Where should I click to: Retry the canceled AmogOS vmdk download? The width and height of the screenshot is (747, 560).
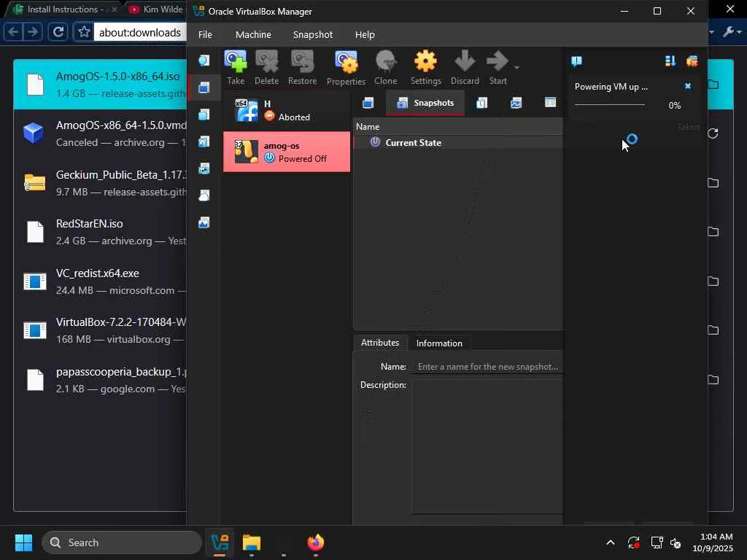point(713,133)
